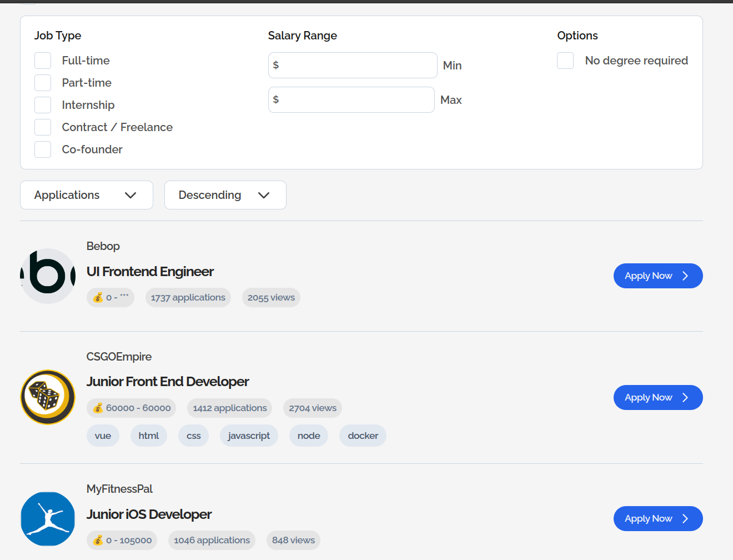
Task: Expand the Descending order dropdown
Action: point(225,195)
